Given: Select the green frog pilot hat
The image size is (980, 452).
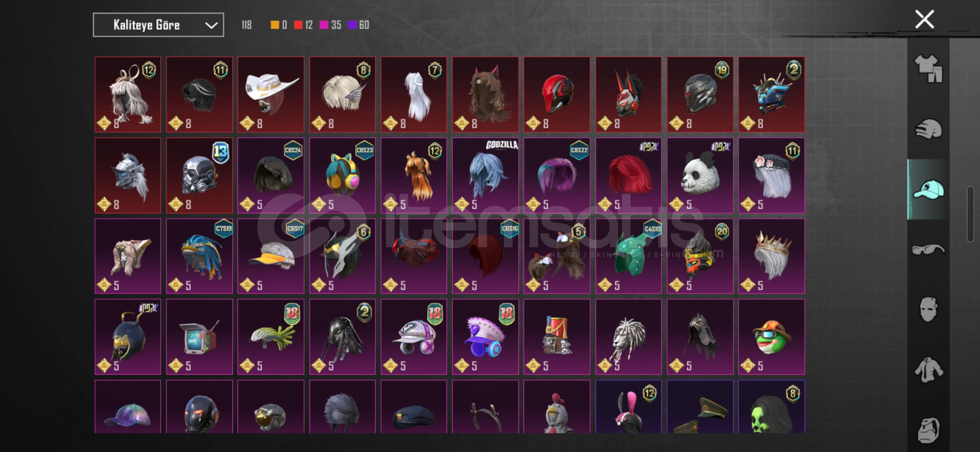Looking at the screenshot, I should point(771,336).
